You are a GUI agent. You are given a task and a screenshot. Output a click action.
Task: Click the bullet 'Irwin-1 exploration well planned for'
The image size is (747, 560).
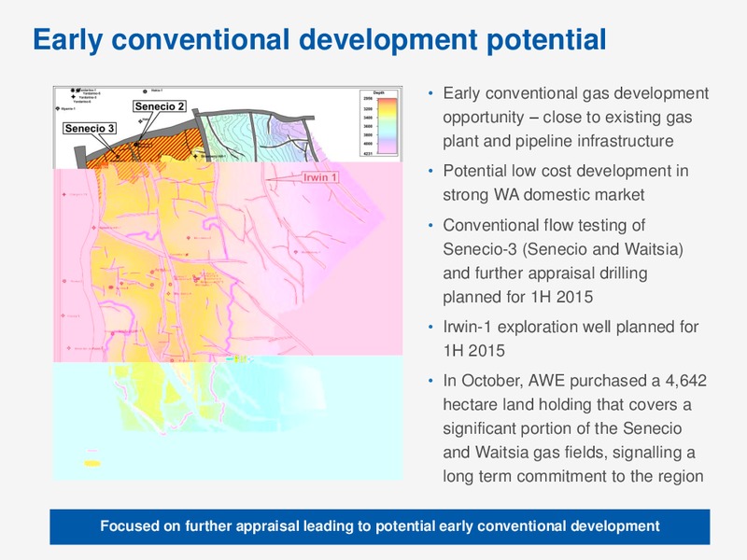571,328
